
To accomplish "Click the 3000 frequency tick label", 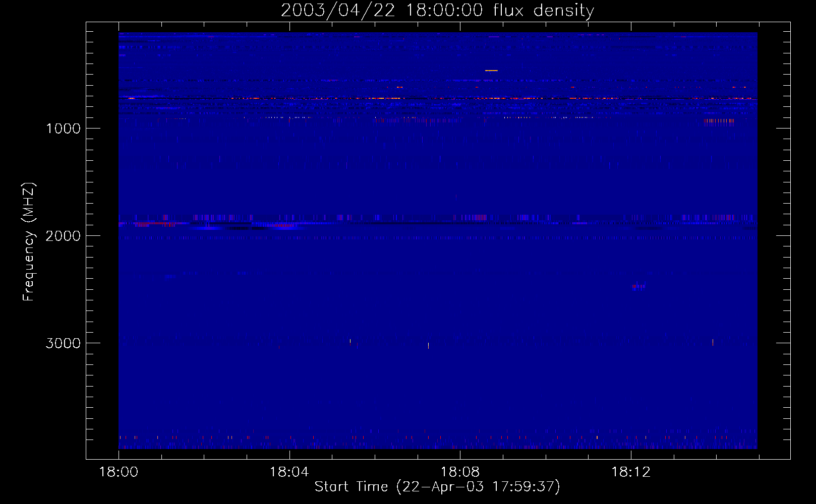I will pyautogui.click(x=63, y=343).
